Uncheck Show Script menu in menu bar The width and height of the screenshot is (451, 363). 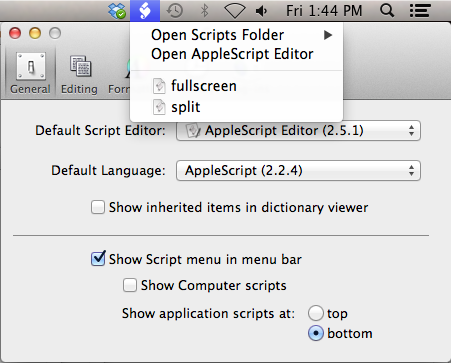(x=98, y=259)
